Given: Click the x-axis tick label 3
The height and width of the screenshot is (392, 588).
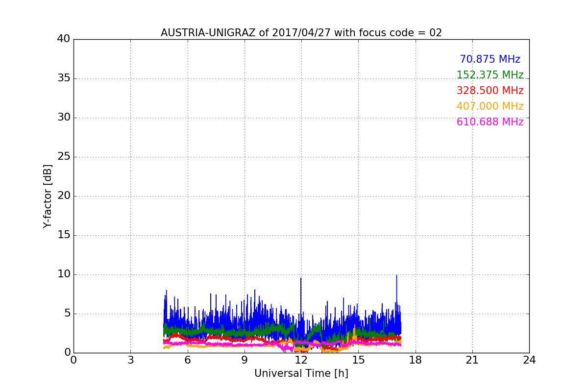Looking at the screenshot, I should tap(130, 360).
